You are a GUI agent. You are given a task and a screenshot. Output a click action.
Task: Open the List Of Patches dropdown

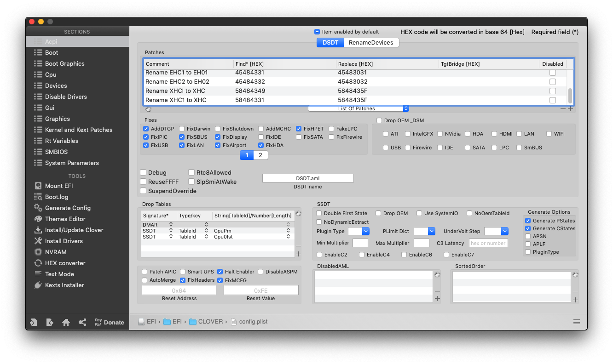(x=359, y=108)
